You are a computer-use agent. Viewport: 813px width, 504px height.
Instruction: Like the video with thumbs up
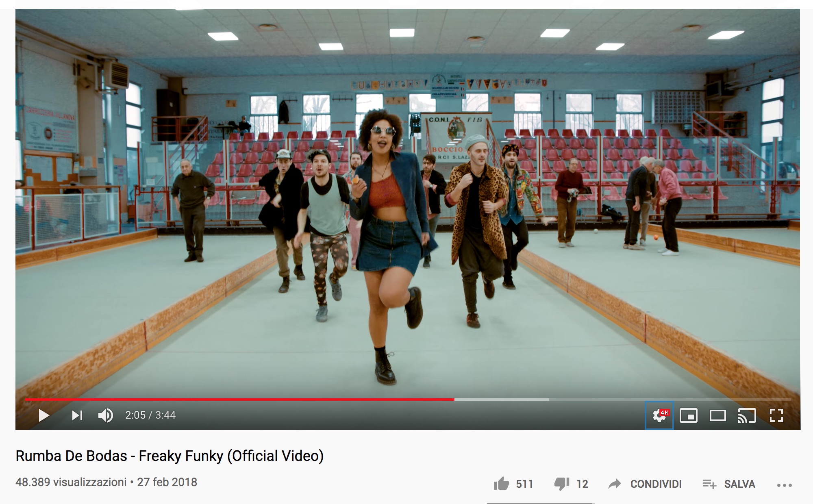pyautogui.click(x=501, y=483)
